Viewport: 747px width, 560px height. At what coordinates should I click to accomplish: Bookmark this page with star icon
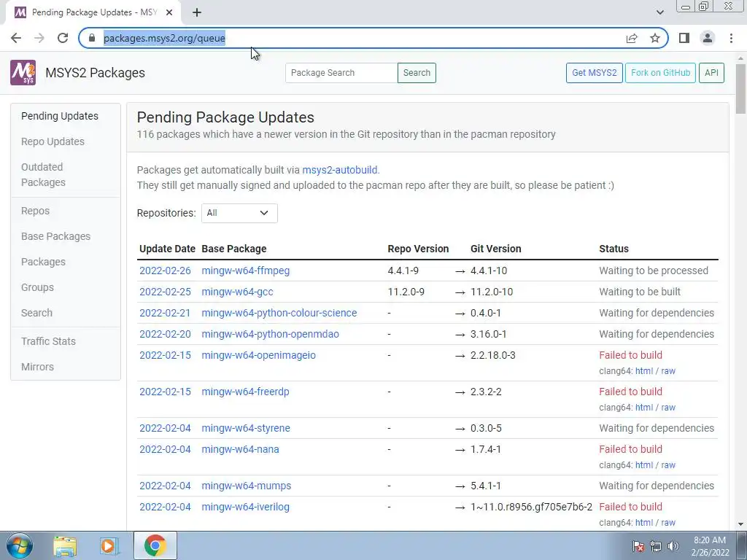[x=655, y=38]
